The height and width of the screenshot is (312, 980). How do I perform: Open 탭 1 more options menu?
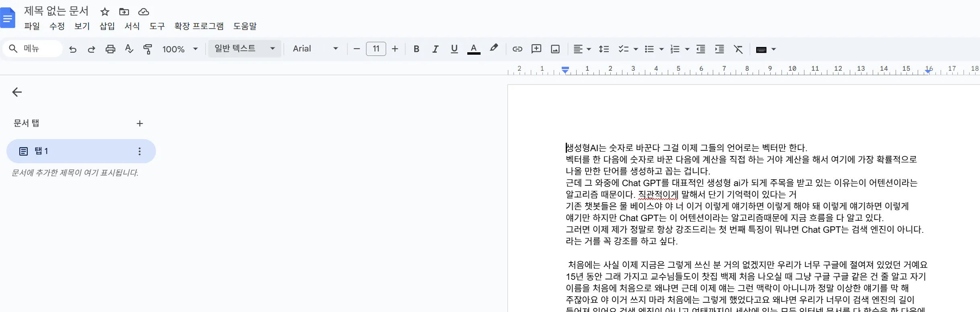click(139, 151)
